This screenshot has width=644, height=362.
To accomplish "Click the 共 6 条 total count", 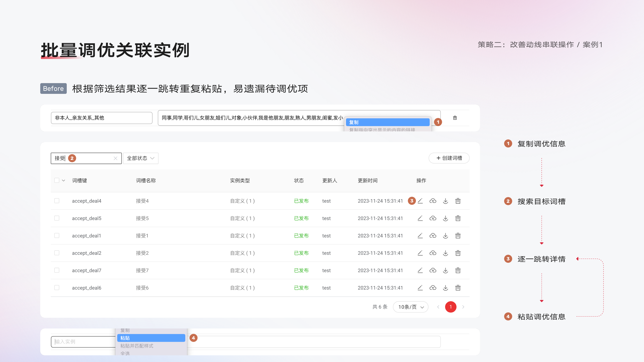I will coord(380,307).
